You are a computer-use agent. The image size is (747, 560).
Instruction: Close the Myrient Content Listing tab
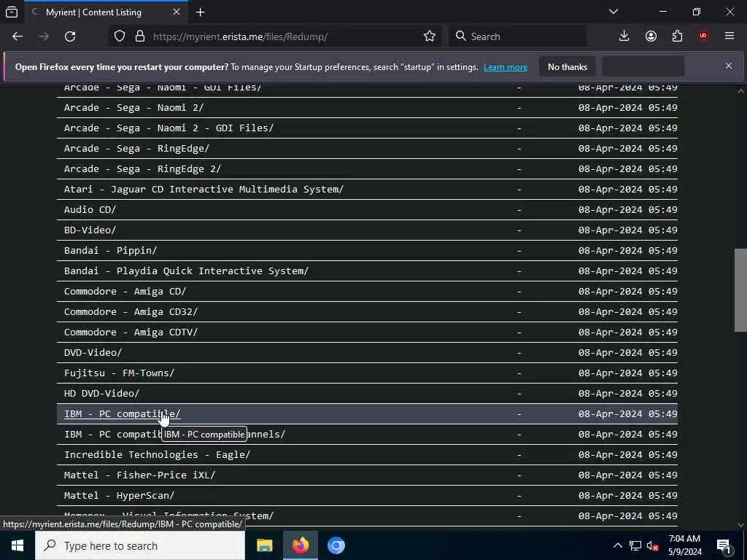[177, 12]
